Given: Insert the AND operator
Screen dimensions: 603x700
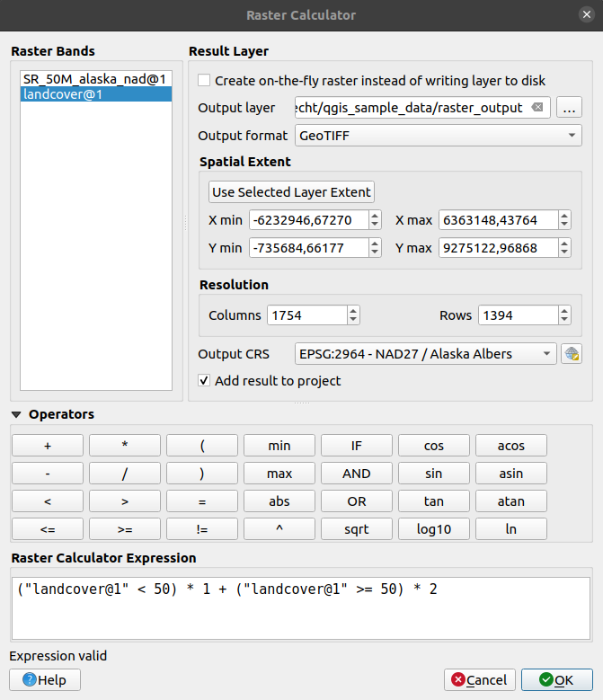Looking at the screenshot, I should tap(356, 474).
